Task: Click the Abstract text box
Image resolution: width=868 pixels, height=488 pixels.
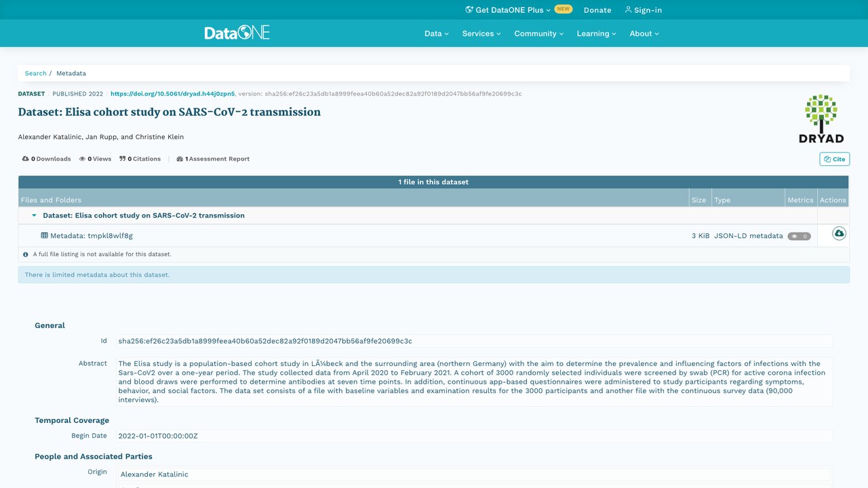Action: pyautogui.click(x=474, y=382)
